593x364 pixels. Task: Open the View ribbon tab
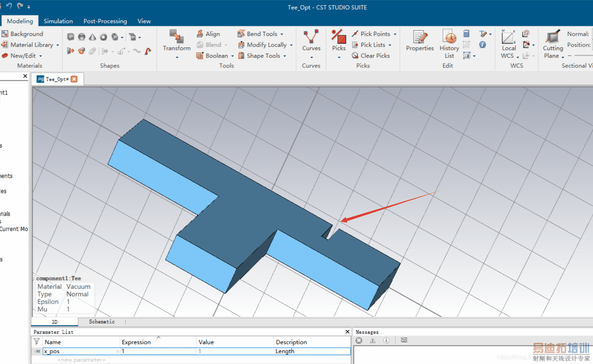click(144, 21)
